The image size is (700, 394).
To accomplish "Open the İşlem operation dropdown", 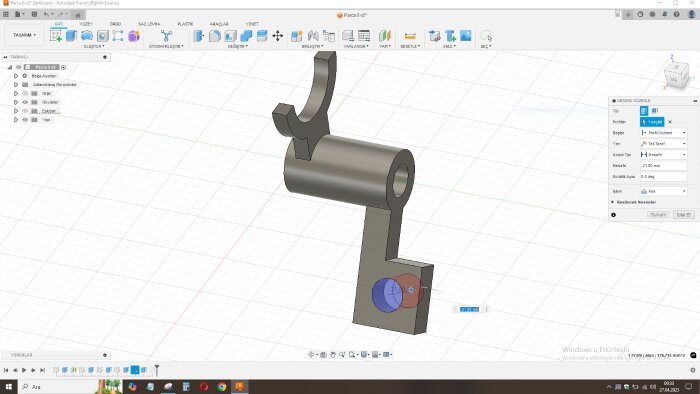I will point(663,191).
